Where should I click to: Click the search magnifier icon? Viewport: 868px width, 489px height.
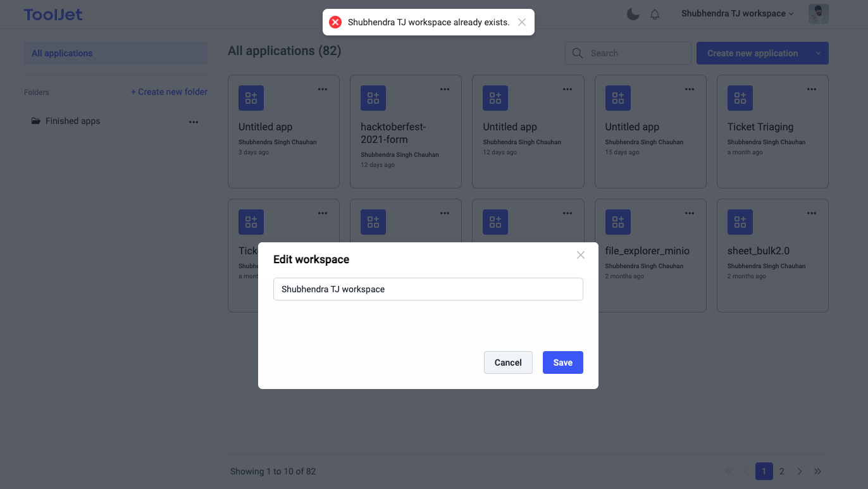[x=577, y=53]
